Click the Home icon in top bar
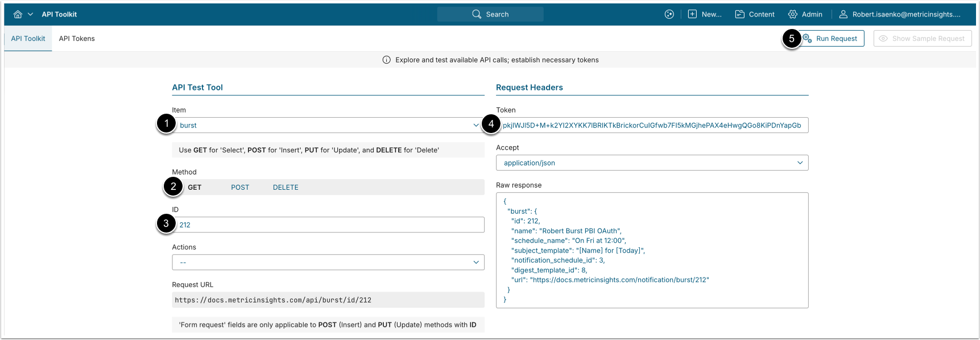The height and width of the screenshot is (340, 980). (x=18, y=14)
